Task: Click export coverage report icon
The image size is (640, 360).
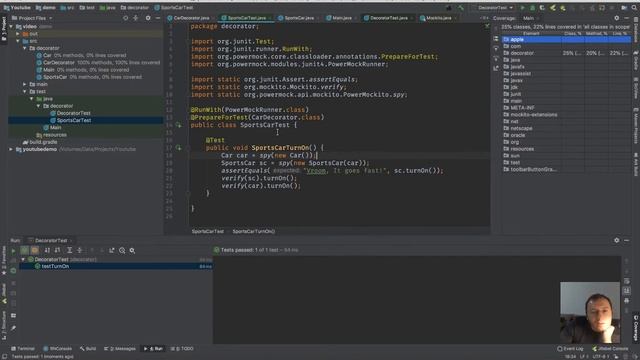Action: tap(496, 68)
